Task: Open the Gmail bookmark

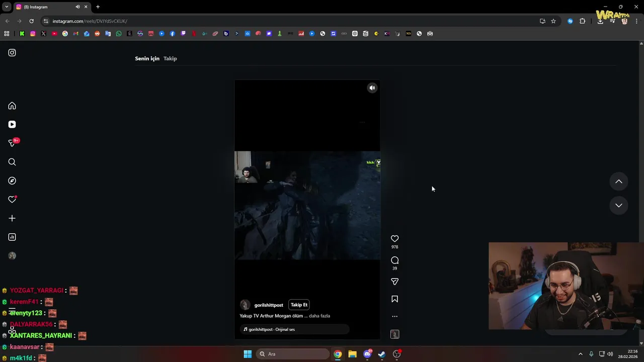Action: [76, 34]
